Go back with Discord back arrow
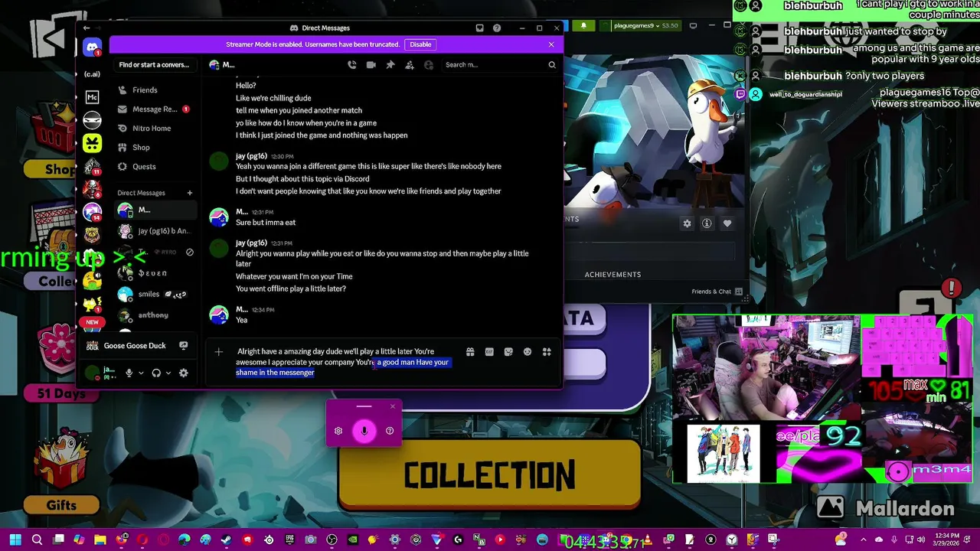 pos(86,28)
